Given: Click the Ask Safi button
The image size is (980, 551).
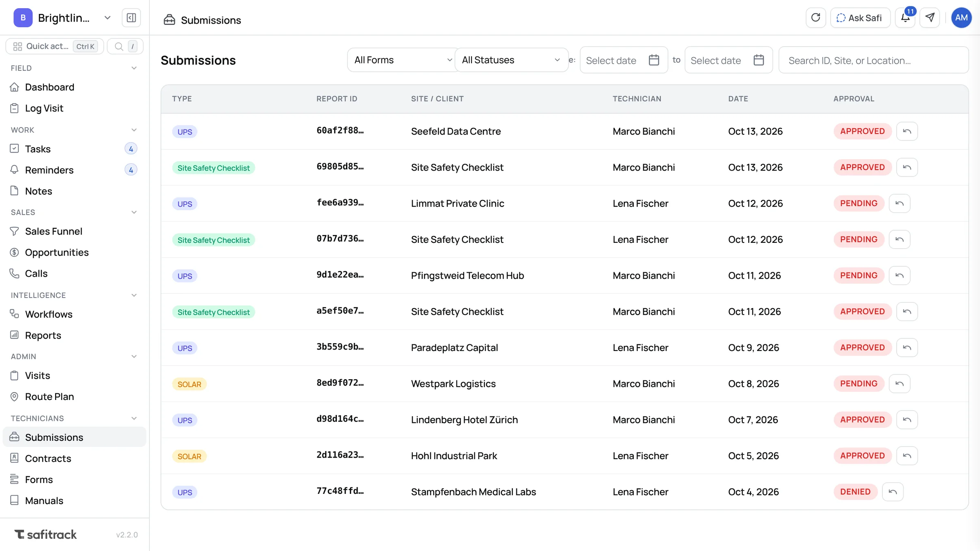Looking at the screenshot, I should (x=860, y=18).
